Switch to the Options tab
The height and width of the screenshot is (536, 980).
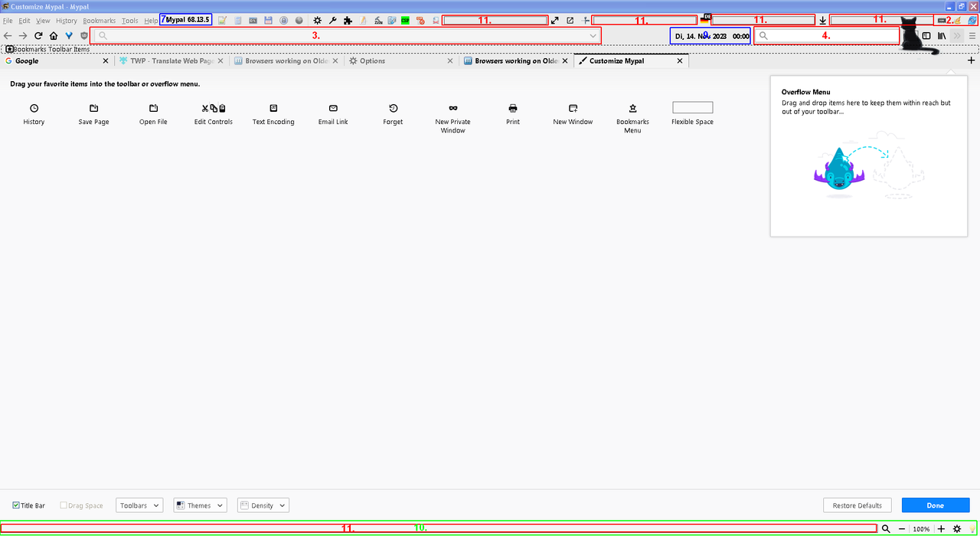400,60
